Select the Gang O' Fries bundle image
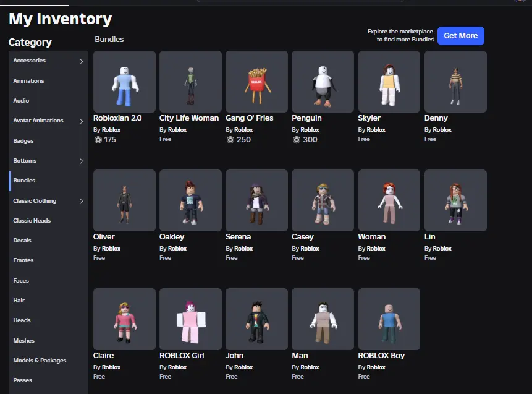This screenshot has height=394, width=532. click(256, 82)
